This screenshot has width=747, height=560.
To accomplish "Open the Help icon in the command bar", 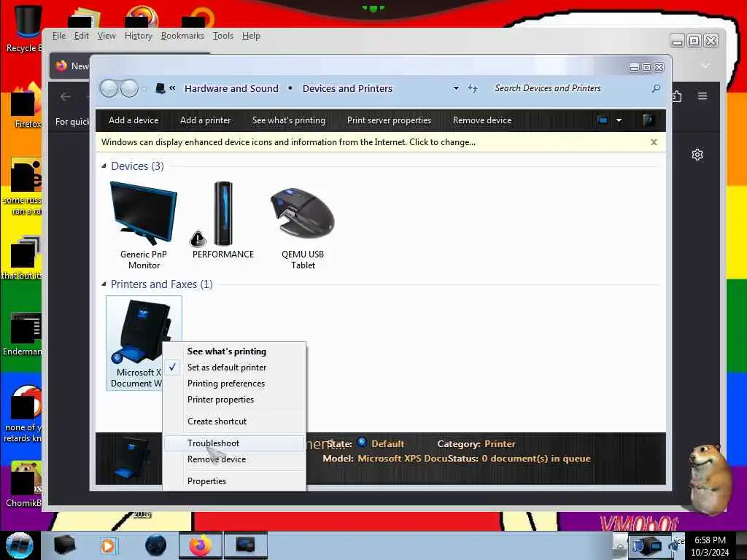I will click(648, 120).
